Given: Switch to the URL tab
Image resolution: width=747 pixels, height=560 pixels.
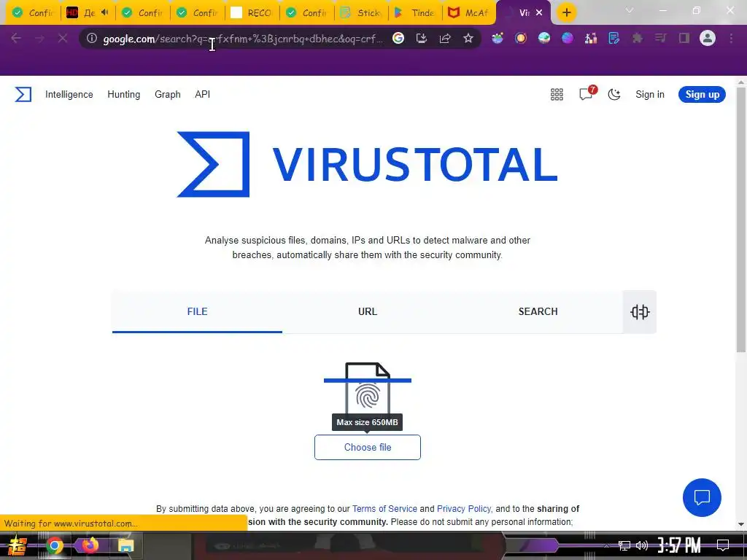Looking at the screenshot, I should [x=368, y=312].
